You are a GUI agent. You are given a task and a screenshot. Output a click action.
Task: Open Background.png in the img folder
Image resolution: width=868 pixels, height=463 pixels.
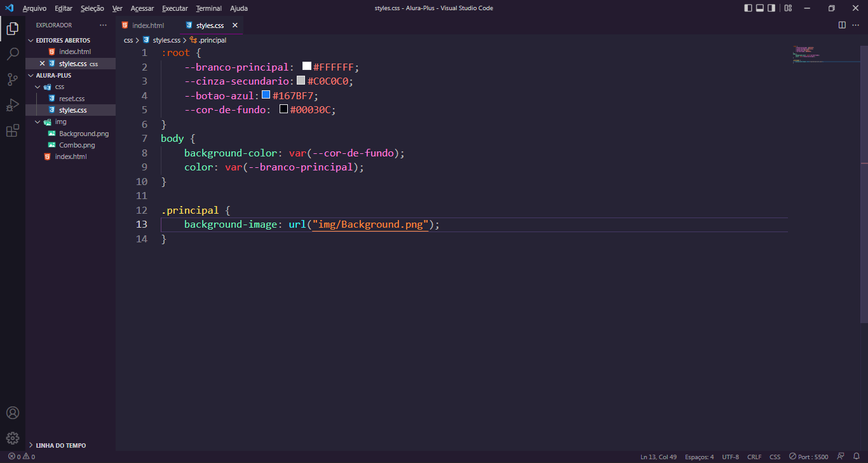(84, 134)
